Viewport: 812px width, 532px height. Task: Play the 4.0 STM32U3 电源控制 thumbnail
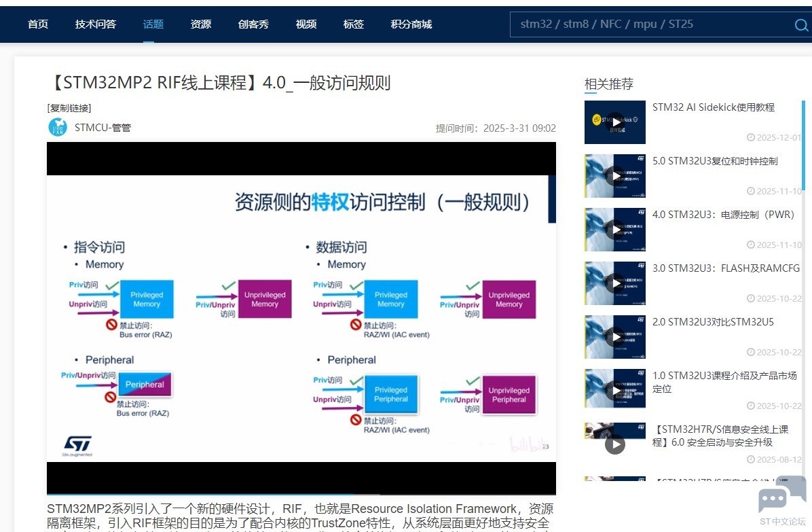pyautogui.click(x=614, y=230)
